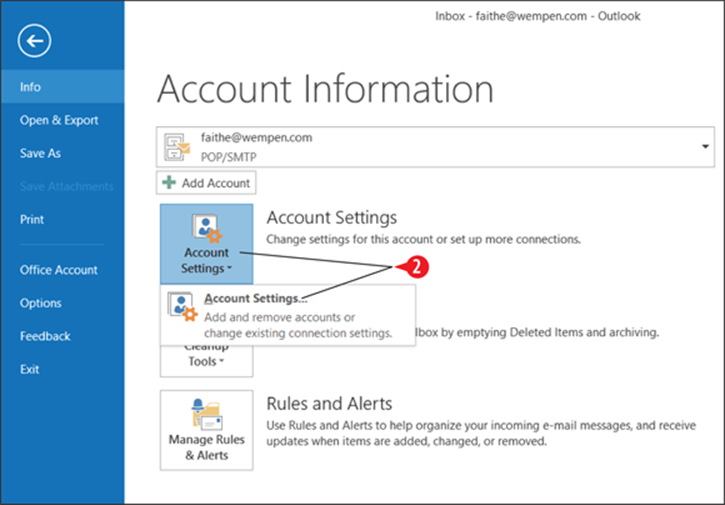The height and width of the screenshot is (505, 725).
Task: Click the faithe@wempen.com account text
Action: (x=257, y=138)
